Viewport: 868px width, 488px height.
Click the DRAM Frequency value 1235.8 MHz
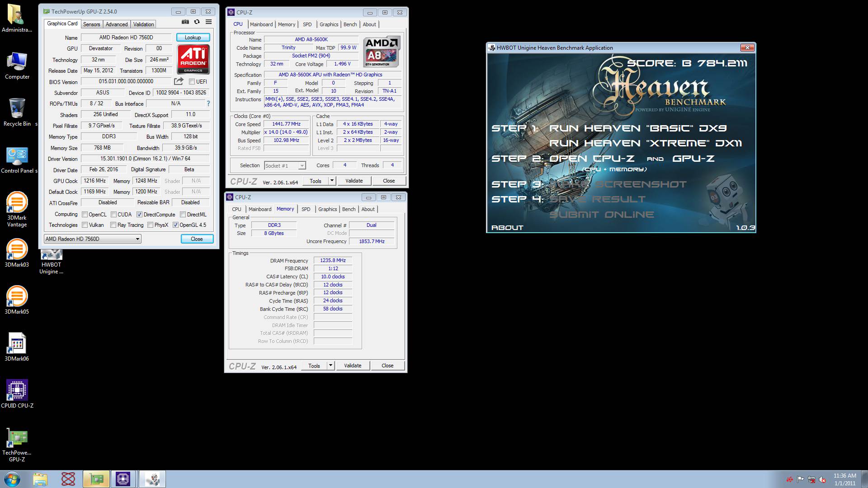333,261
